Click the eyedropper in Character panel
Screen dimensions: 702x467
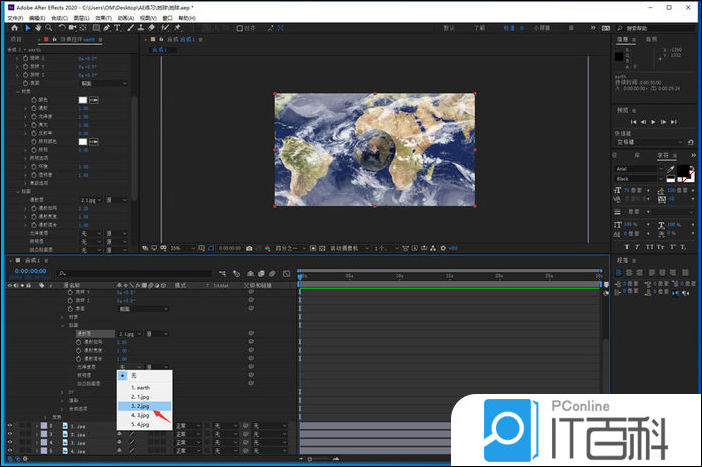[672, 170]
